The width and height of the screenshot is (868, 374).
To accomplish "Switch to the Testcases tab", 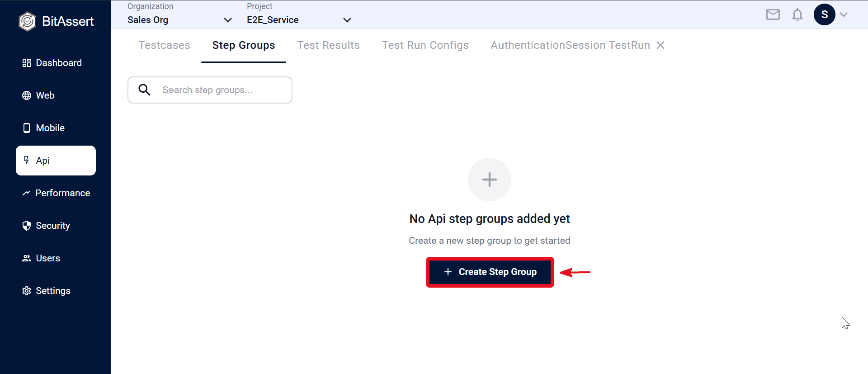I will point(164,45).
